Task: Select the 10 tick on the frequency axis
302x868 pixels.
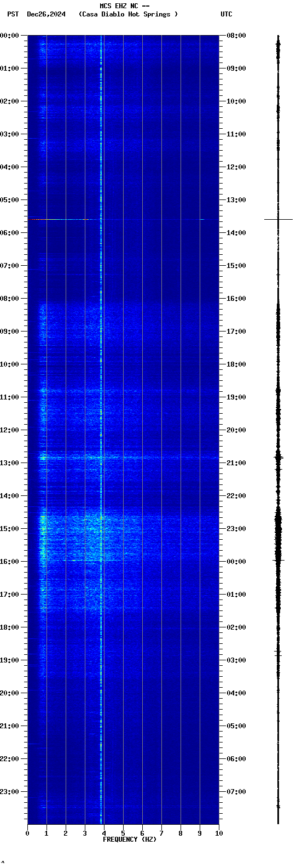Action: (219, 833)
